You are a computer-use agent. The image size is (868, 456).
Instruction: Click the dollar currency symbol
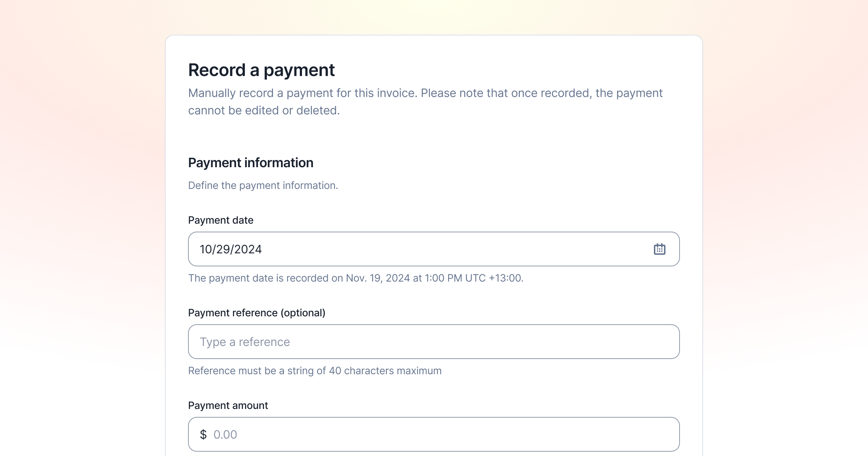[203, 434]
